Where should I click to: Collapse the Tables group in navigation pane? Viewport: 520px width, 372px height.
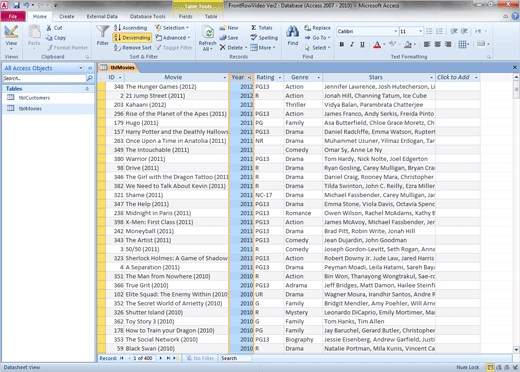point(87,89)
